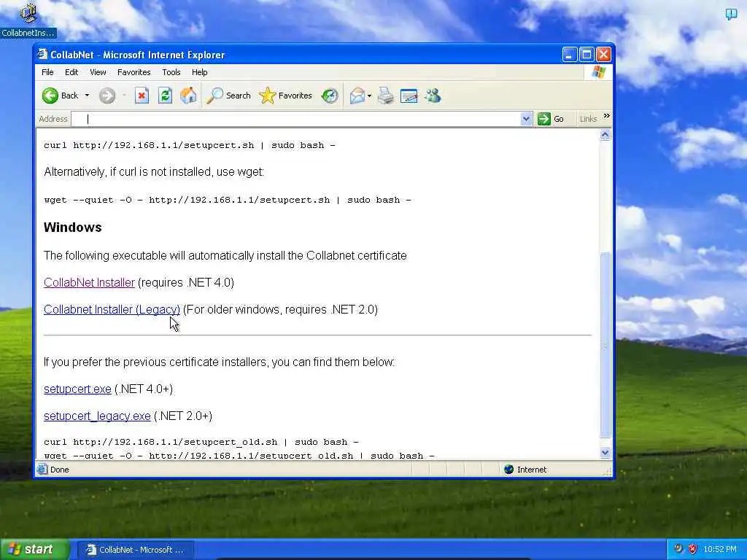This screenshot has height=560, width=747.
Task: Click the CollabnetIns... desktop icon
Action: 28,20
